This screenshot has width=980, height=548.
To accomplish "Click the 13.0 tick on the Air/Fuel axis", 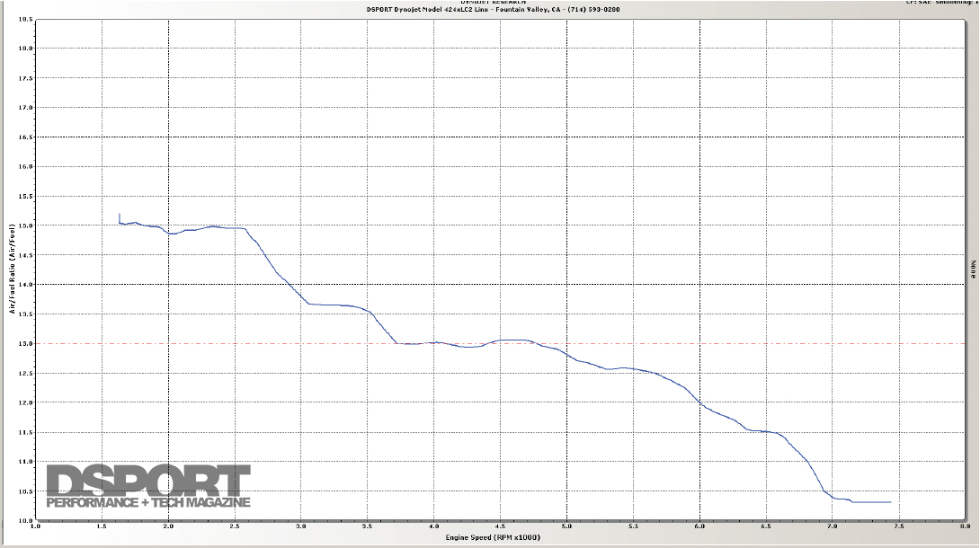I will coord(26,343).
